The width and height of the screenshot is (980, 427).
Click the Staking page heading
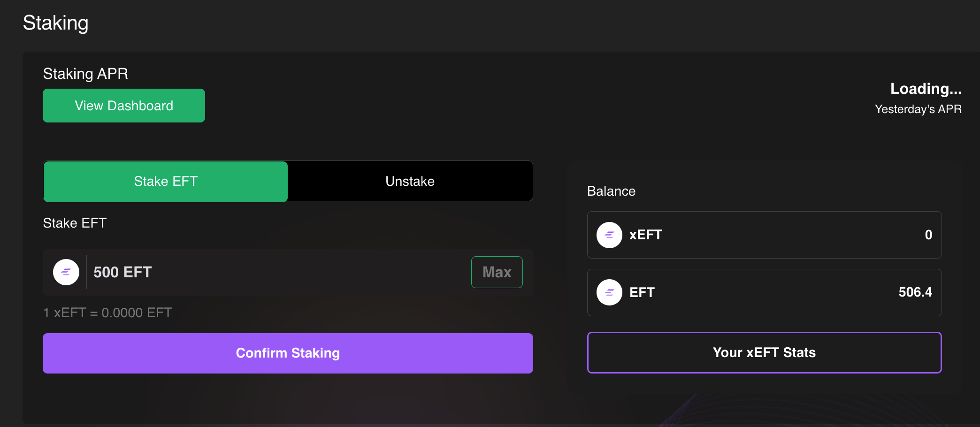55,23
